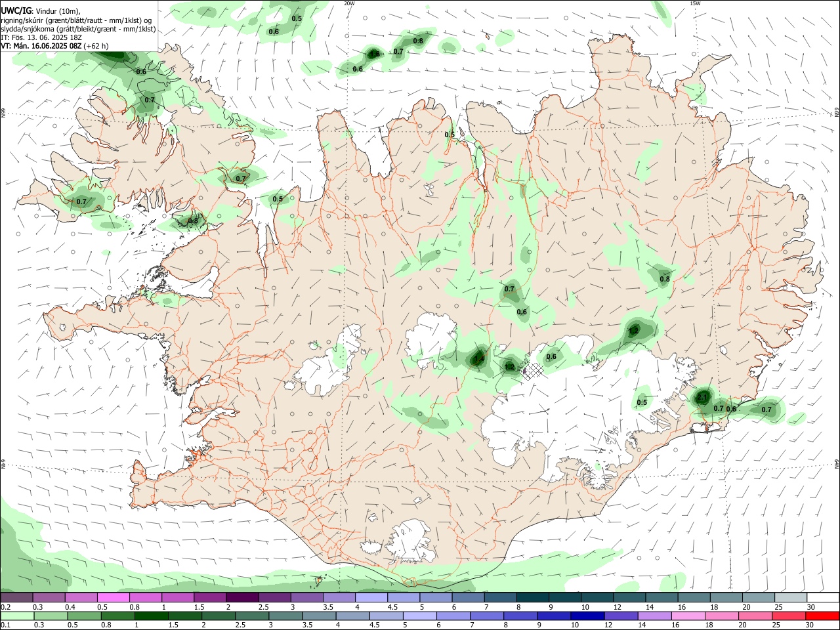Click the light blue 4–4.5 swatch, top row
840x630 pixels.
(371, 597)
